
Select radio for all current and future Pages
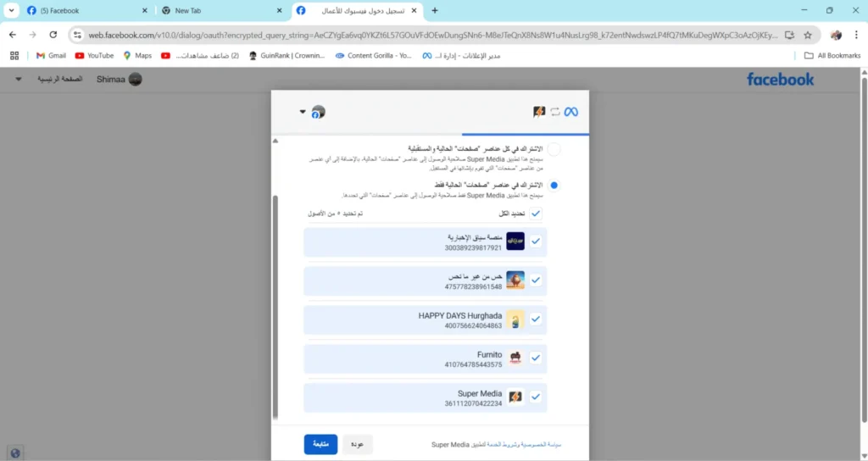(554, 149)
